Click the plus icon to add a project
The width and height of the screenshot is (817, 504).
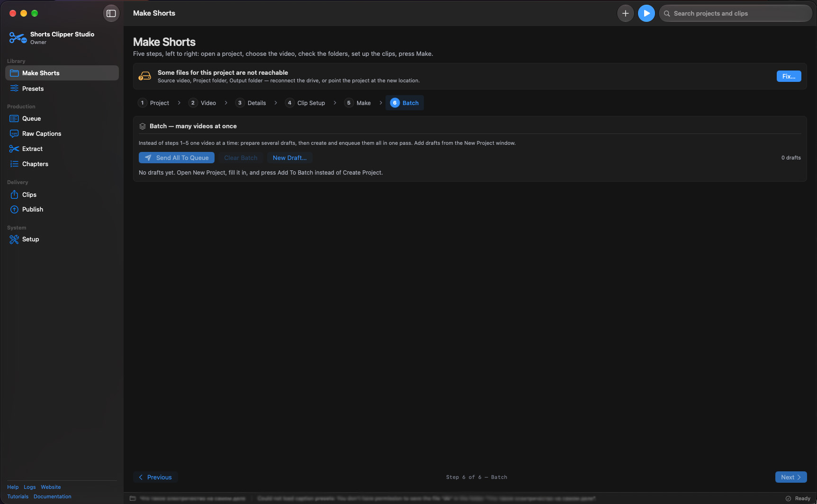(625, 13)
